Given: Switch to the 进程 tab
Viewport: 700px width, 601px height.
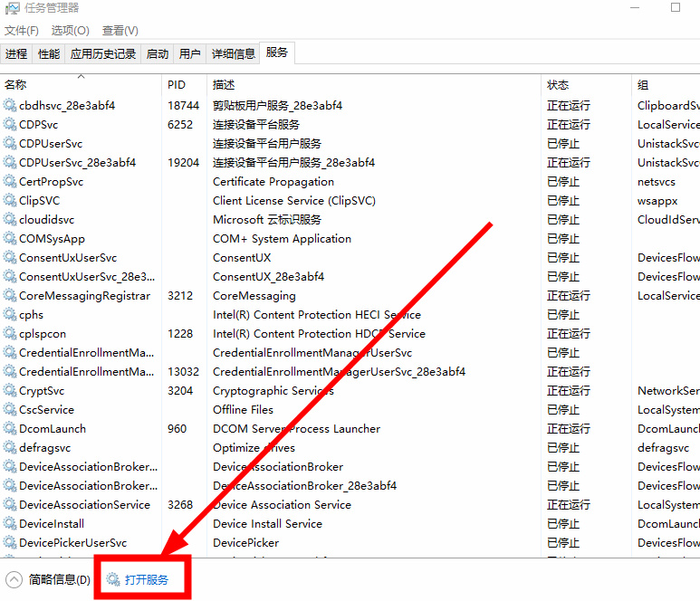Looking at the screenshot, I should tap(16, 54).
